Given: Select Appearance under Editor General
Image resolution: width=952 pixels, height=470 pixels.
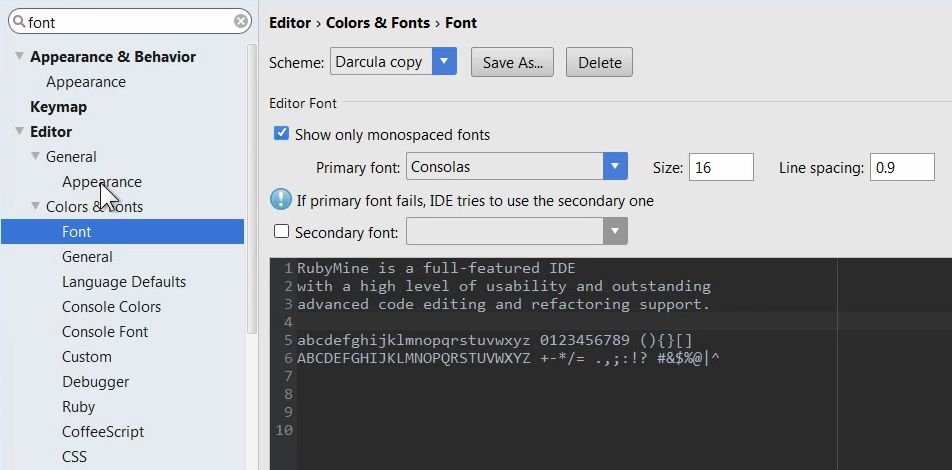Looking at the screenshot, I should click(x=101, y=182).
